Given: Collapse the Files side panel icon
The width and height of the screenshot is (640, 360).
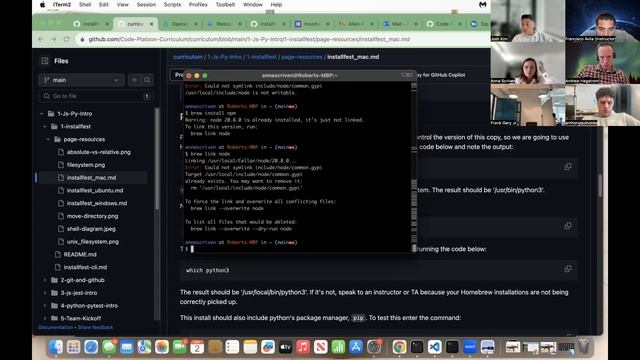Looking at the screenshot, I should click(44, 61).
